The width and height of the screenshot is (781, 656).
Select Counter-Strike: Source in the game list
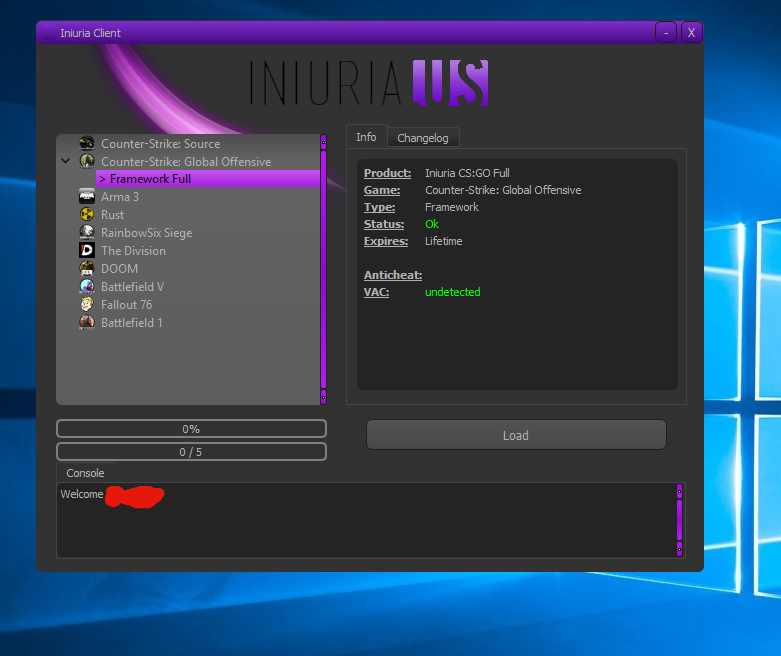pyautogui.click(x=160, y=144)
